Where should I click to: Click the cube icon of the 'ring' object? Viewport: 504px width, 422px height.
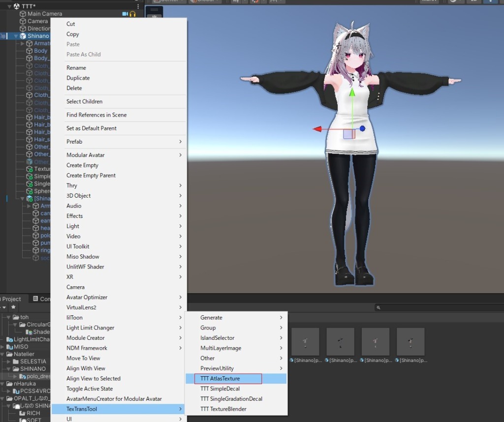35,250
